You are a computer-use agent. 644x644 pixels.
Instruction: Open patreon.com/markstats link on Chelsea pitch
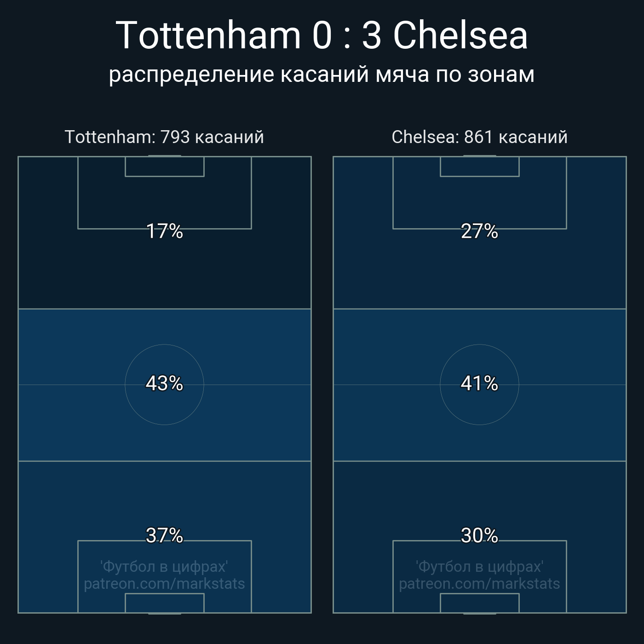point(479,584)
